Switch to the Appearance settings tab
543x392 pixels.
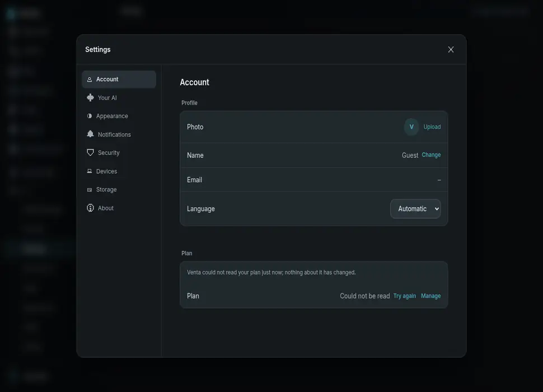(119, 116)
